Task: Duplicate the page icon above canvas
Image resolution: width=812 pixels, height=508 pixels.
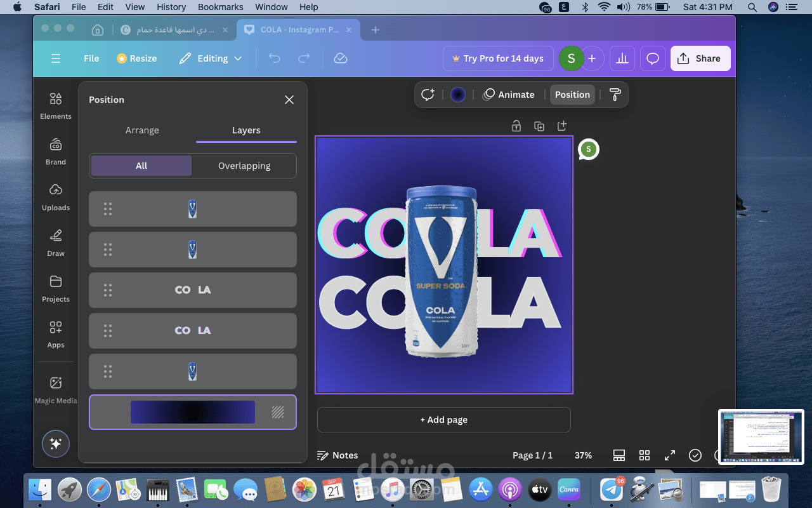Action: point(539,126)
